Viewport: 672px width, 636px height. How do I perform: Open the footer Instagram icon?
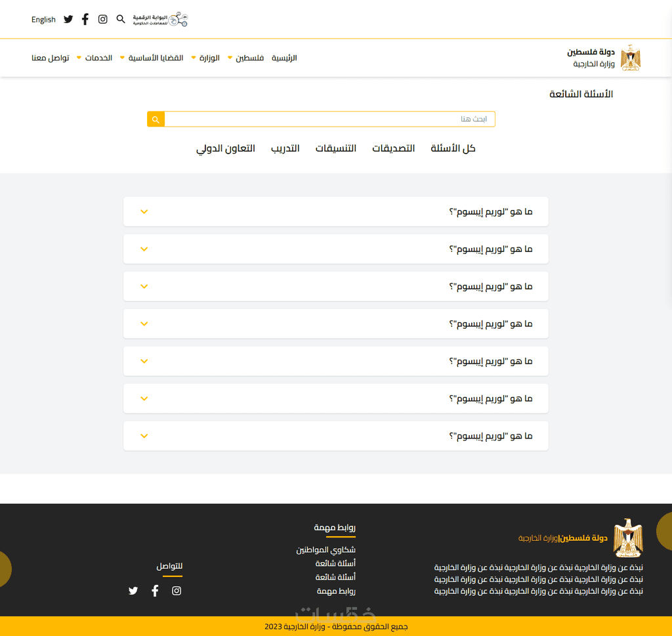tap(177, 591)
